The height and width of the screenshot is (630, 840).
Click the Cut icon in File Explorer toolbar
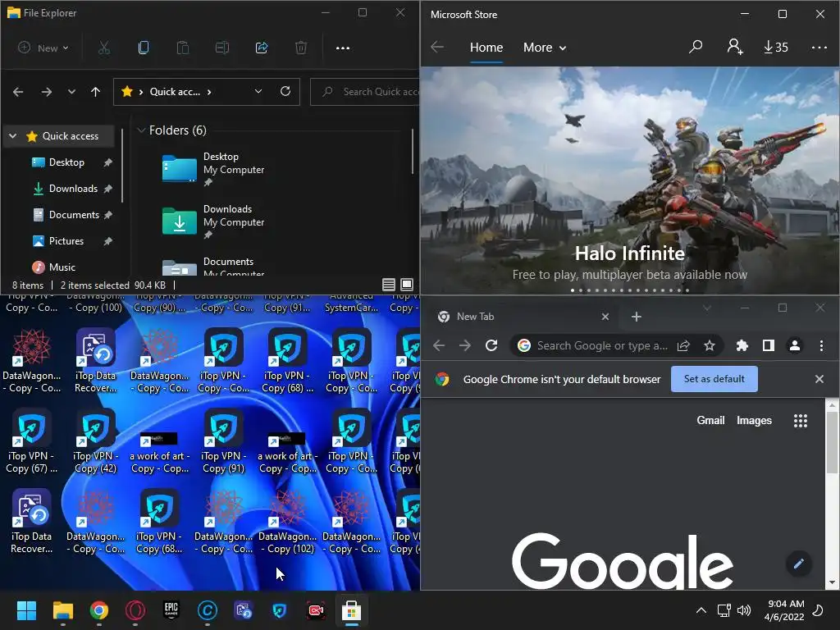click(x=104, y=48)
